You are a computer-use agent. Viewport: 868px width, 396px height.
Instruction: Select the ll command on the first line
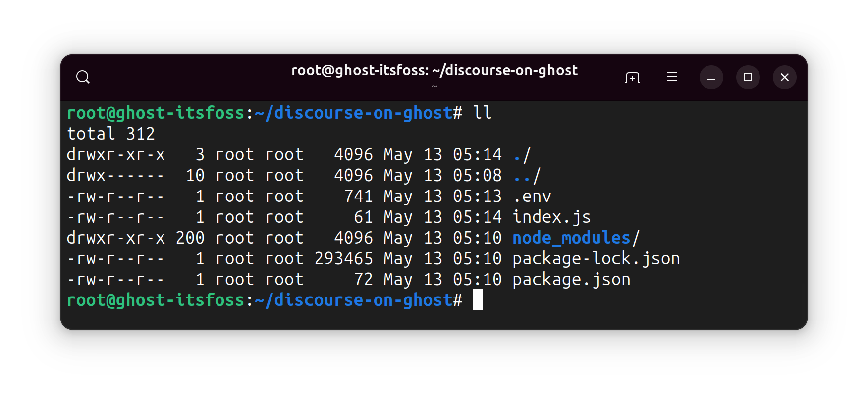(482, 112)
